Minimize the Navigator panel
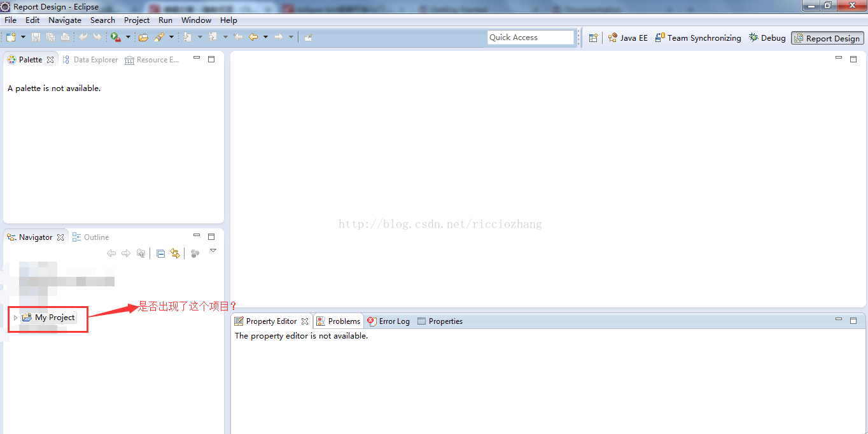 (197, 236)
